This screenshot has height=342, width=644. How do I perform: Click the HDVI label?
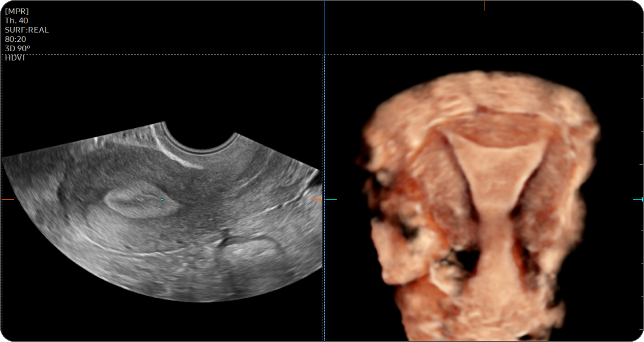tap(15, 58)
